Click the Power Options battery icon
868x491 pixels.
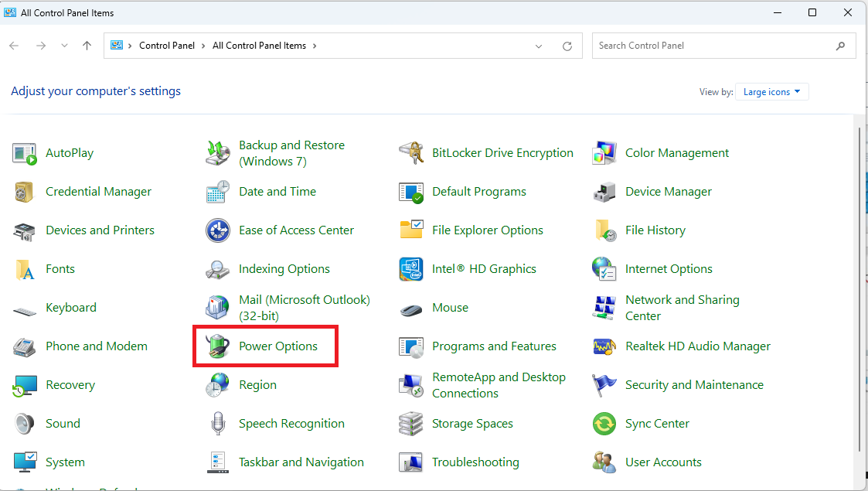217,346
